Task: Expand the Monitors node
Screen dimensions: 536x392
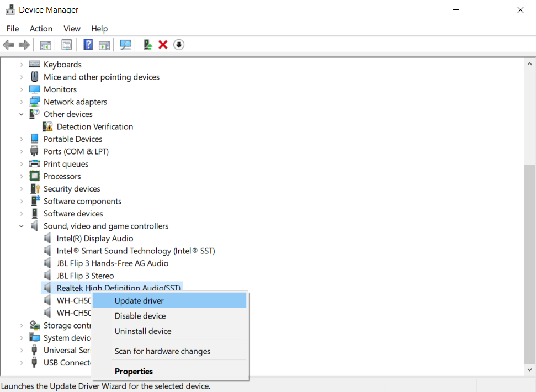Action: point(21,89)
